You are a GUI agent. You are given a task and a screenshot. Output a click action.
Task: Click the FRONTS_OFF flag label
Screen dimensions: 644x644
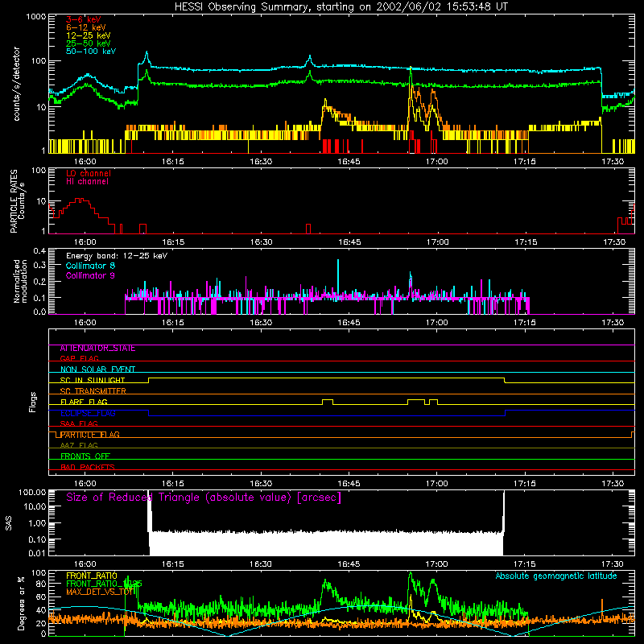point(85,456)
